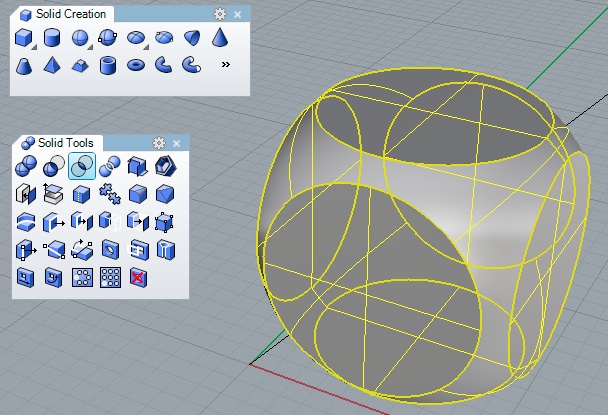This screenshot has height=415, width=608.
Task: Choose the Boolean Split tool
Action: (x=110, y=166)
